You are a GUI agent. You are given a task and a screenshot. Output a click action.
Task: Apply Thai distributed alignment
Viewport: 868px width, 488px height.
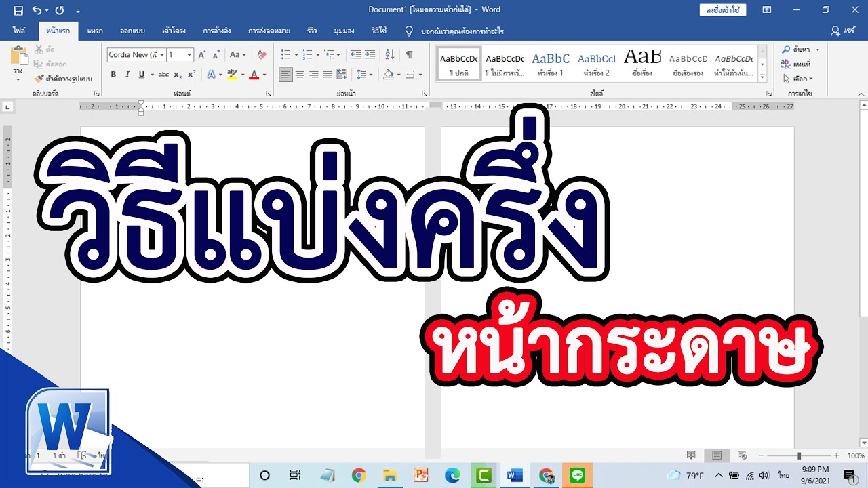342,75
